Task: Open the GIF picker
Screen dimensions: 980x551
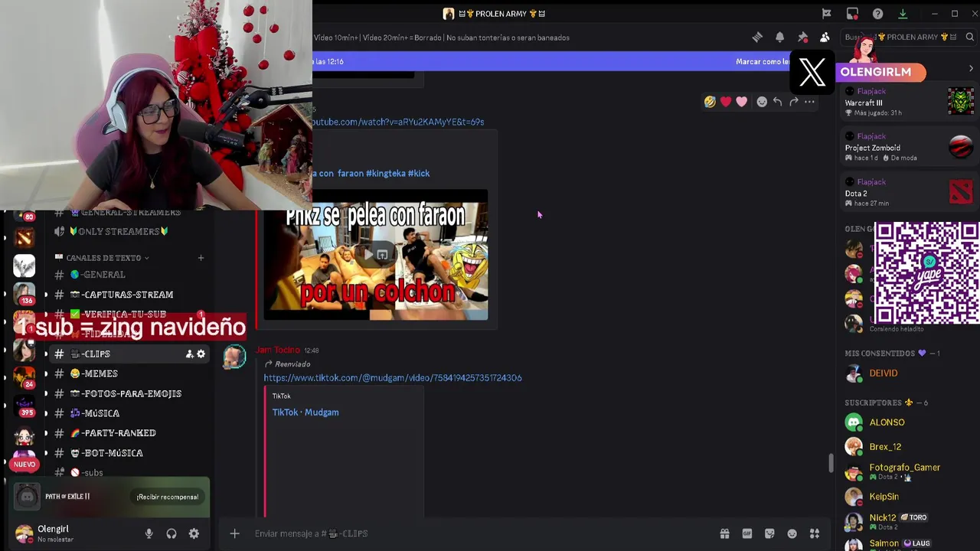Action: [746, 533]
